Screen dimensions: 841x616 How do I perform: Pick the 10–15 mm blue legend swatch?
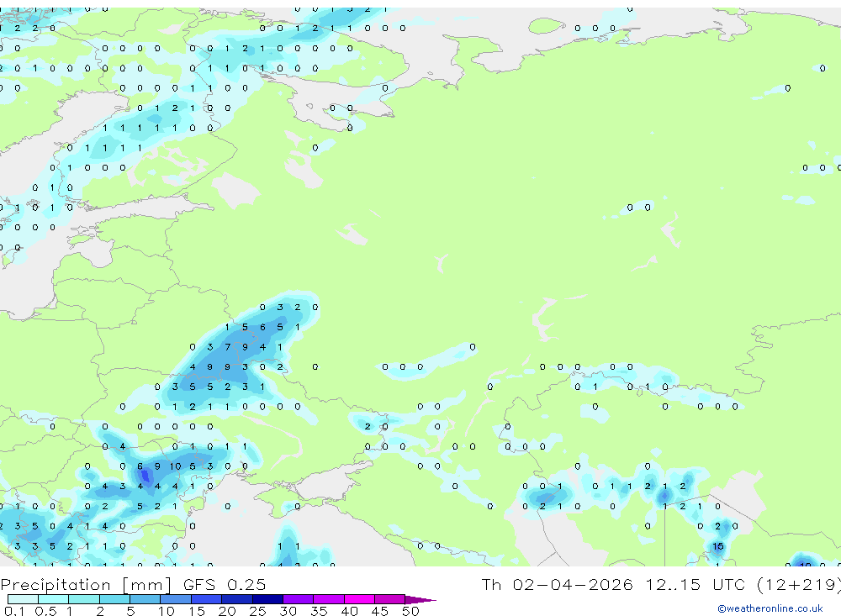[x=176, y=599]
